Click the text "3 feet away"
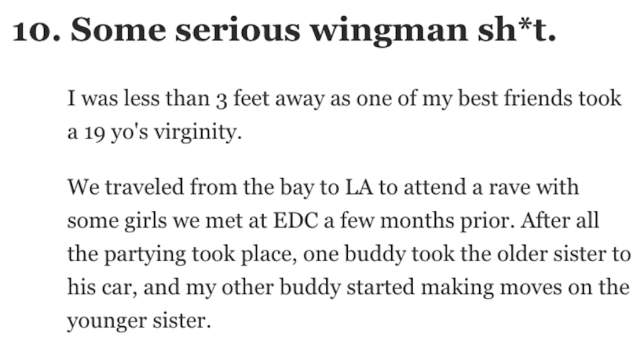This screenshot has height=338, width=644. [x=269, y=99]
